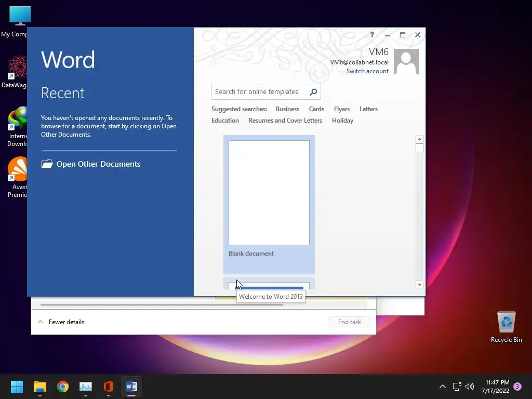Screen dimensions: 532x399
Task: Maximize the Word start window
Action: click(403, 35)
